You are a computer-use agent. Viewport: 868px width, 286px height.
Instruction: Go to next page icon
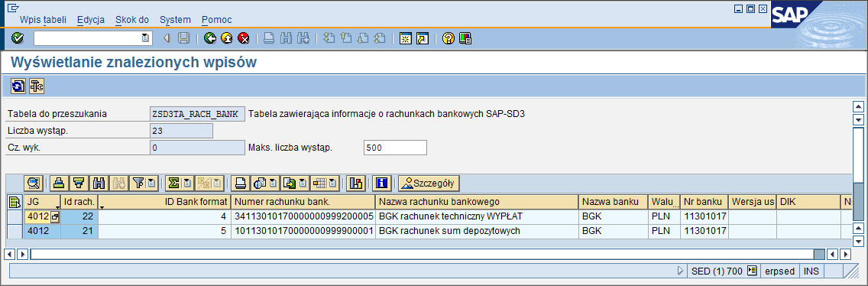tap(363, 38)
